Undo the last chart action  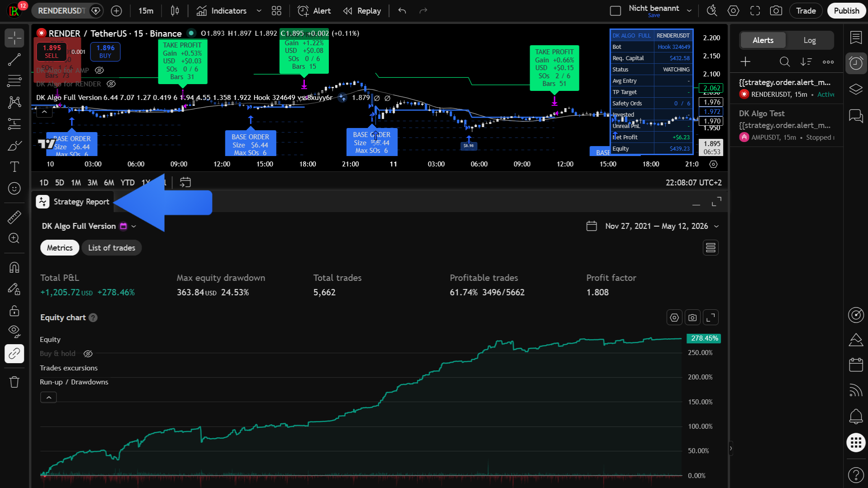click(x=402, y=11)
